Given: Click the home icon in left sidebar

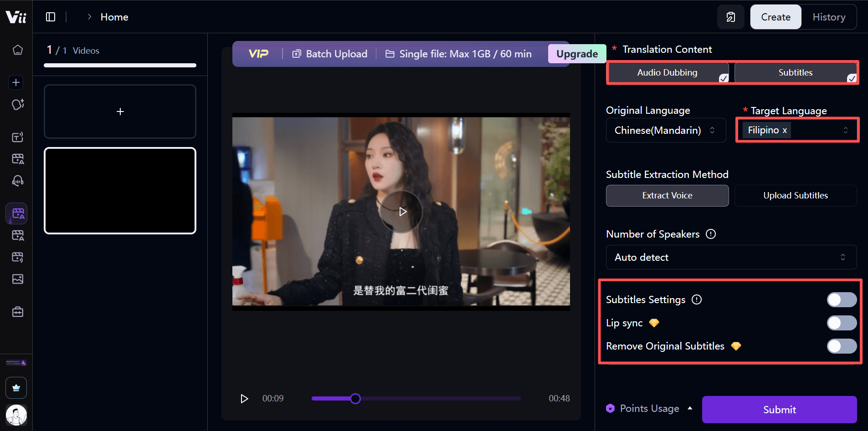Looking at the screenshot, I should pyautogui.click(x=17, y=50).
